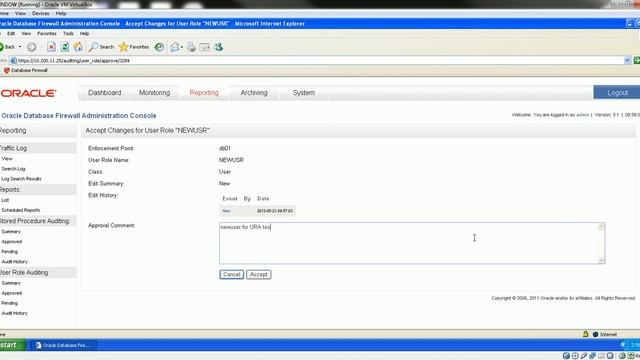Click the VirtualBox hard disk status icon

pos(566,356)
